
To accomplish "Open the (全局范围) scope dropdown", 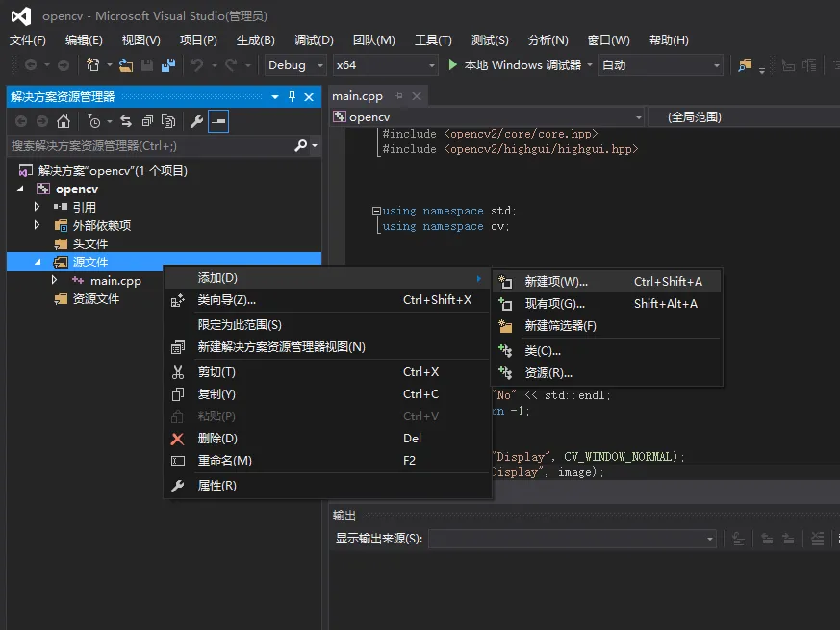I will click(x=744, y=116).
